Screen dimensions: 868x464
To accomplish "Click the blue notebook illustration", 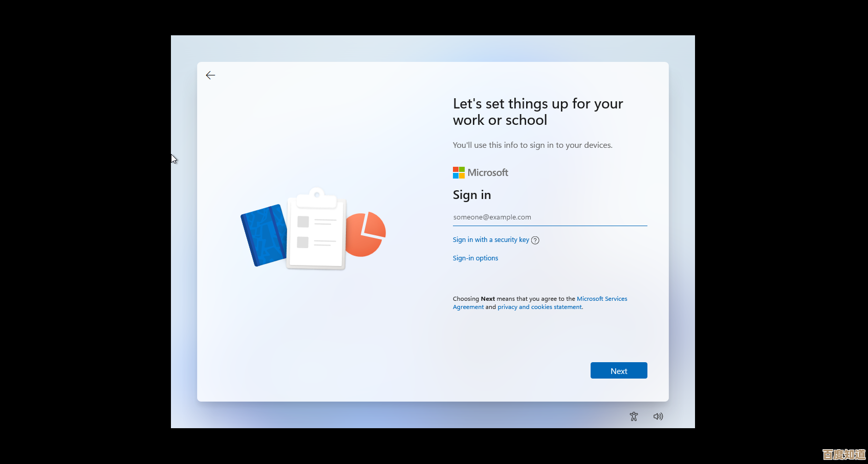I will point(264,235).
